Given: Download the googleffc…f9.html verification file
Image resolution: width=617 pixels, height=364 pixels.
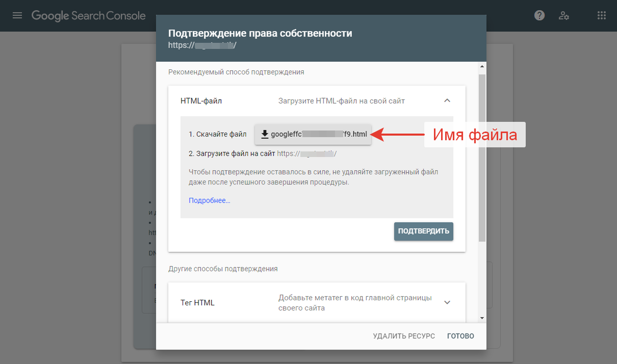Looking at the screenshot, I should tap(313, 134).
